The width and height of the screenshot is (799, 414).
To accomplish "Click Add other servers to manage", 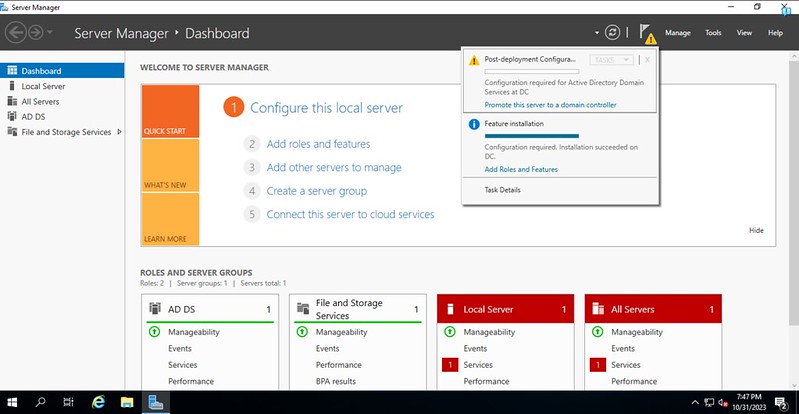I will tap(334, 168).
